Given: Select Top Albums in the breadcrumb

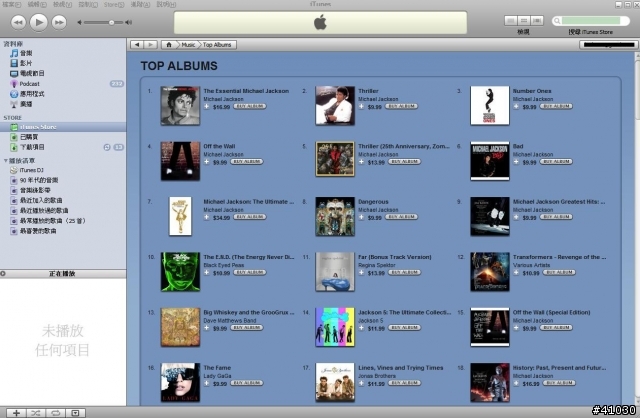Looking at the screenshot, I should coord(217,44).
